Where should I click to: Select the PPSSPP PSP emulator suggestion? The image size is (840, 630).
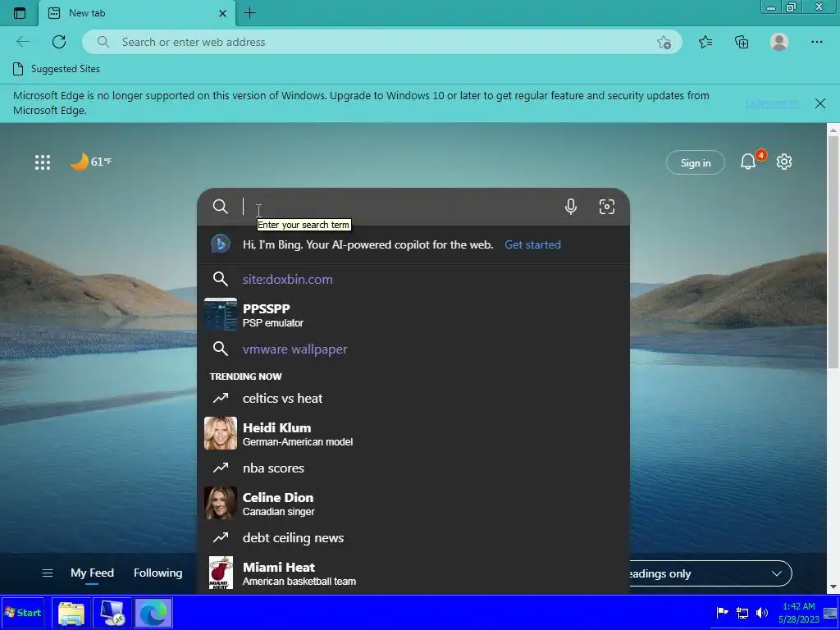click(x=413, y=314)
